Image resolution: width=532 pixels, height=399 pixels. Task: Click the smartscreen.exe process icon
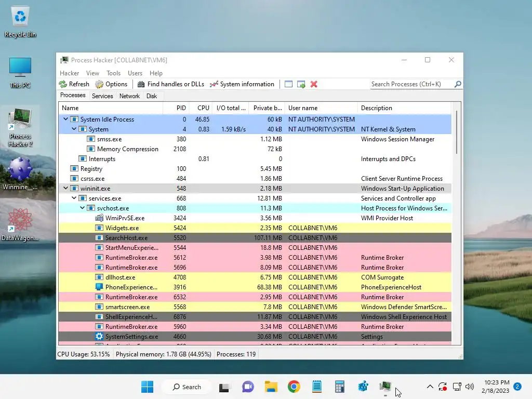coord(99,307)
